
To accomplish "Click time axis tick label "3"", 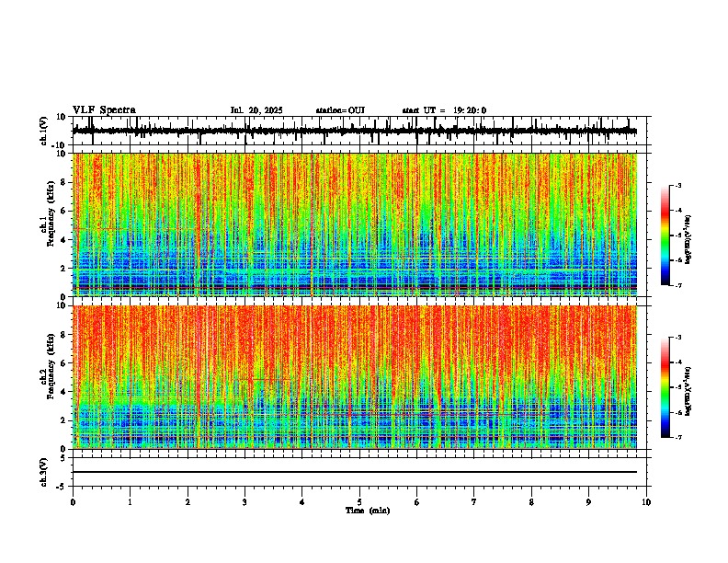I will 245,502.
